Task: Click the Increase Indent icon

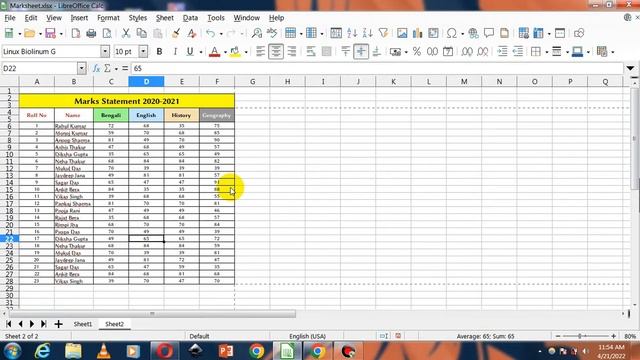Action: (x=502, y=51)
